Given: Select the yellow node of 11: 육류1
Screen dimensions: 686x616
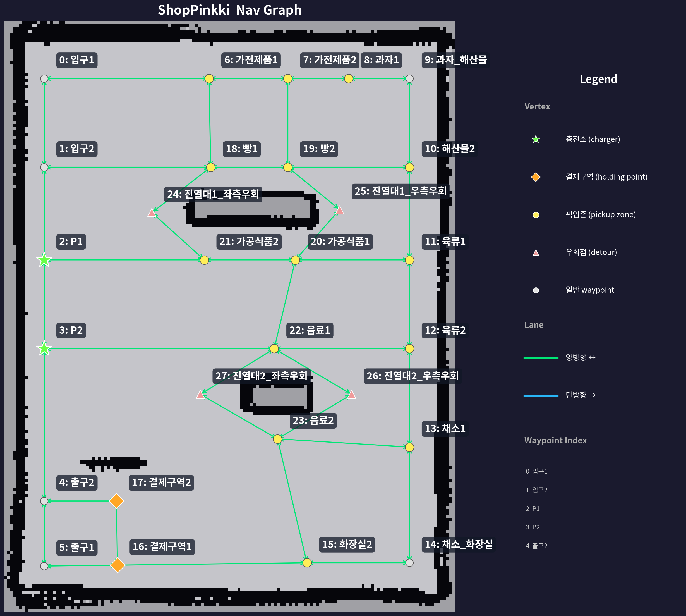Looking at the screenshot, I should coord(410,260).
